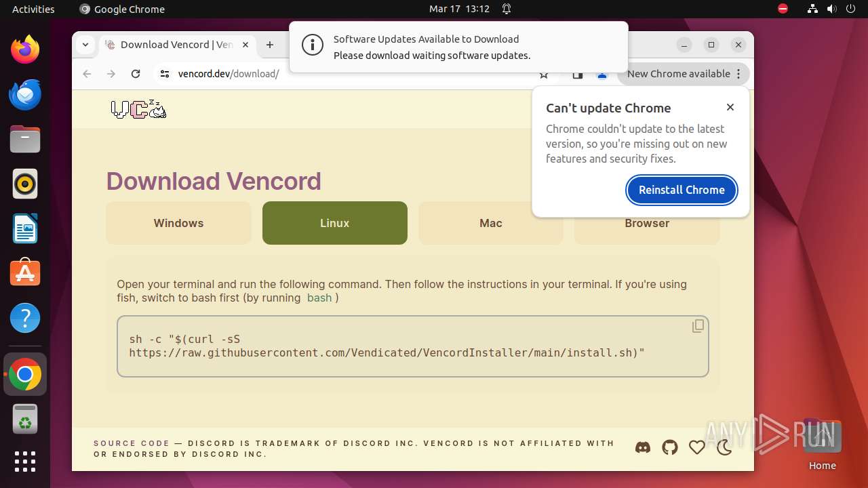
Task: Open notification bell in top bar
Action: 507,9
